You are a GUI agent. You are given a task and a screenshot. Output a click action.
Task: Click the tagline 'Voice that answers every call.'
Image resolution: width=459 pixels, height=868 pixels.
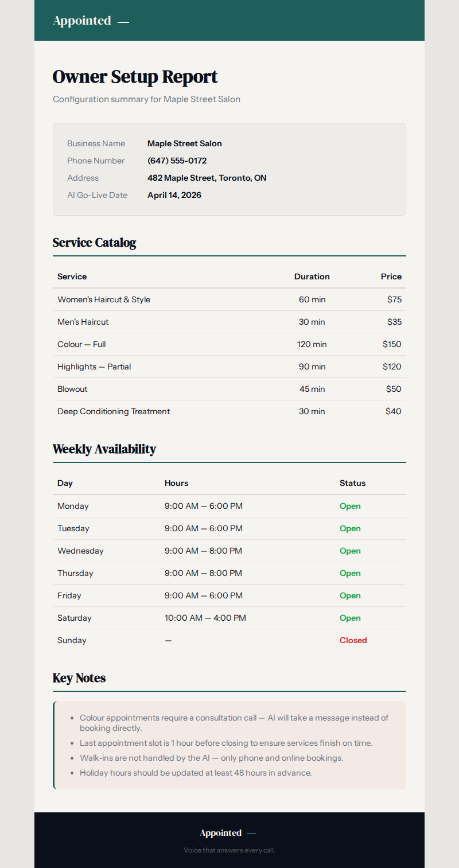[x=229, y=850]
